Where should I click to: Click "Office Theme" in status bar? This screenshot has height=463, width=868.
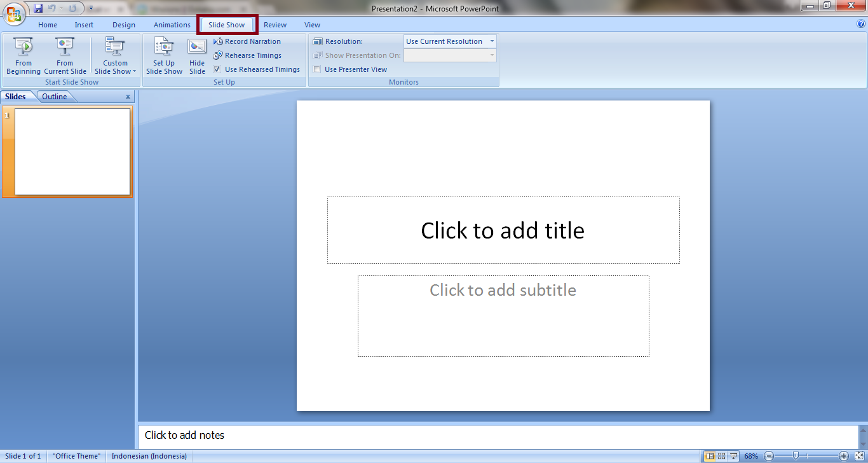tap(77, 456)
